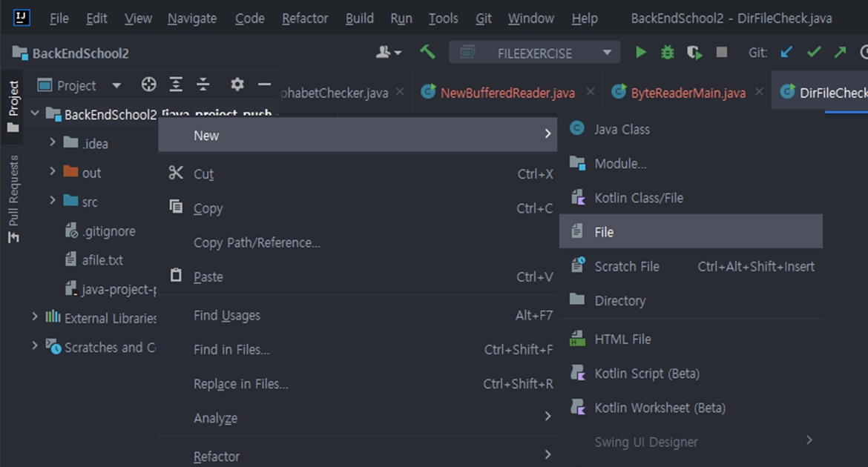Click the Expand All icon in Project panel
868x467 pixels.
coord(176,85)
